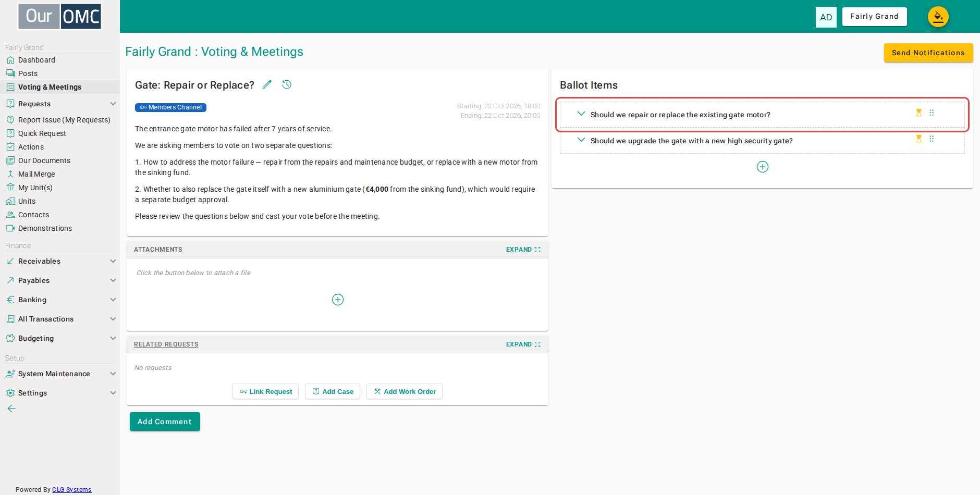
Task: Click the hourglass icon on the high security gate item
Action: click(919, 139)
